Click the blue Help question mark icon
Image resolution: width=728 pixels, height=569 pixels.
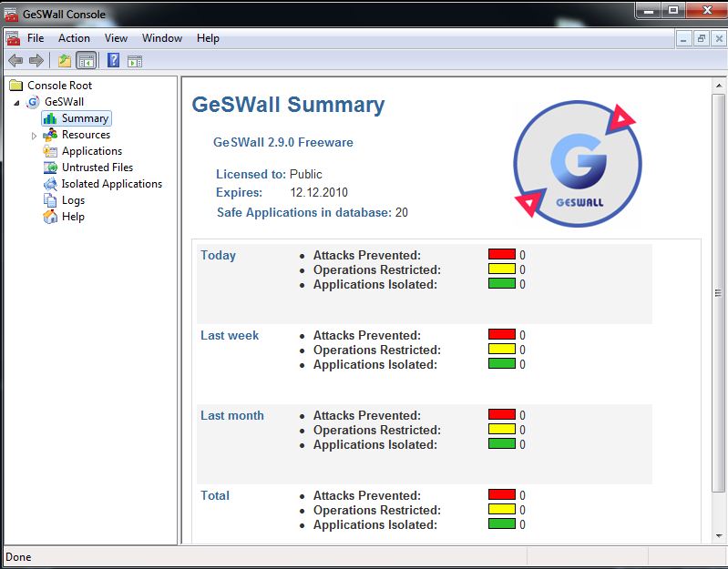[114, 61]
